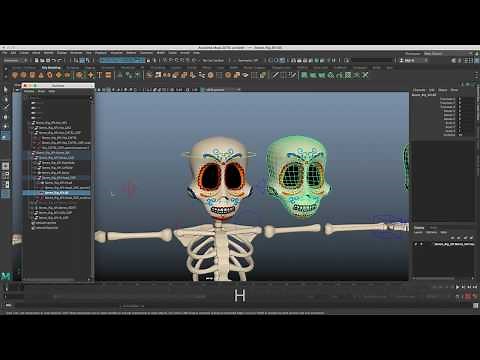480x360 pixels.
Task: Click the Play Forwards button
Action: [457, 287]
